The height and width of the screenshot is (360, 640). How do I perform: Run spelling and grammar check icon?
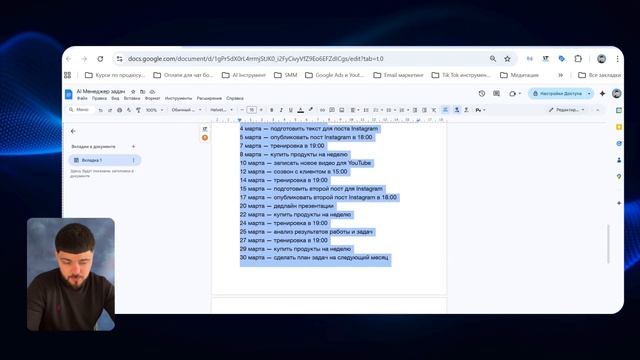129,110
